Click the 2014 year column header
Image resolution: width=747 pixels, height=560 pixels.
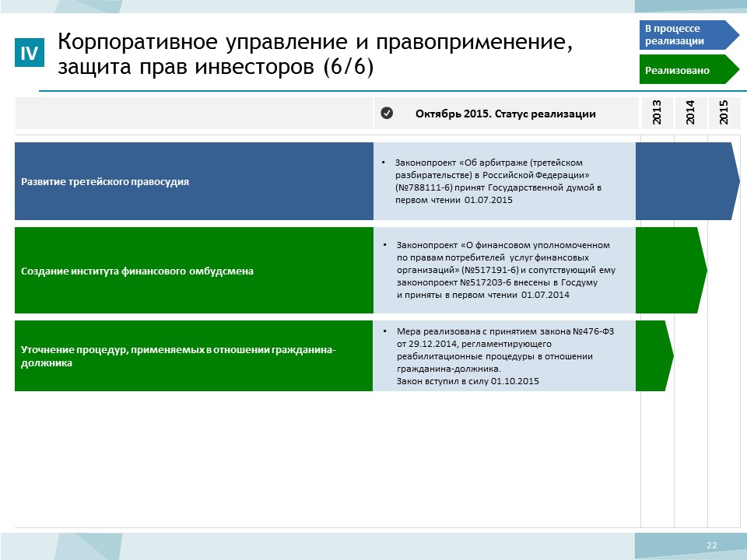pos(690,113)
